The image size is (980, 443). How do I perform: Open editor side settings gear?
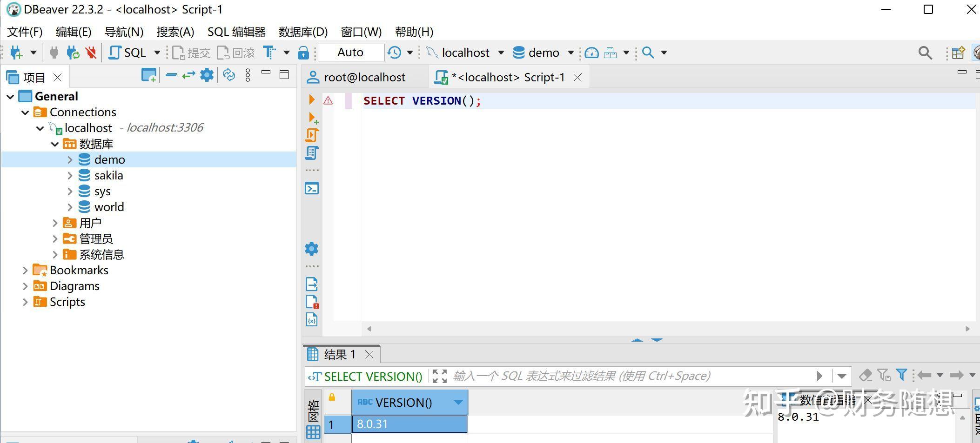click(x=312, y=249)
